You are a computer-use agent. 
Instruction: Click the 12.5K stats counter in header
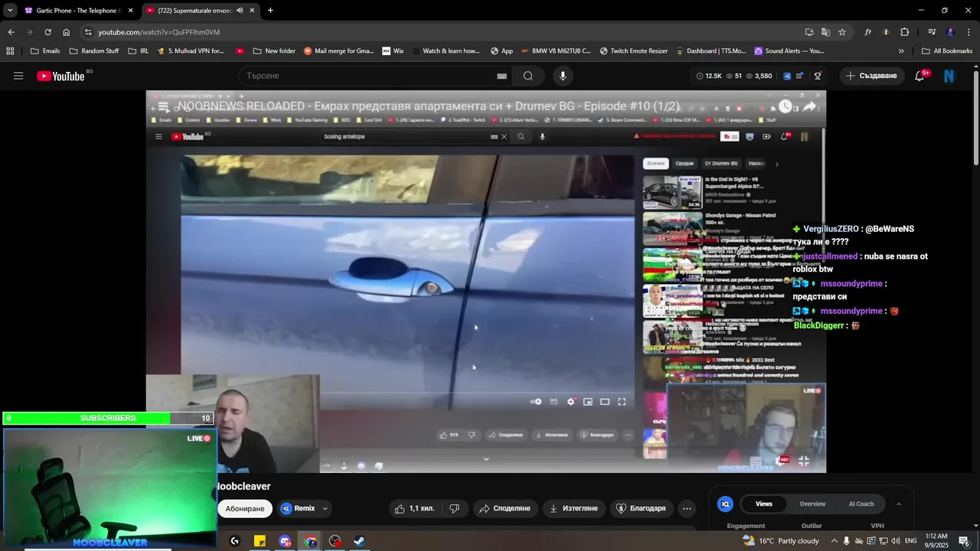[709, 76]
